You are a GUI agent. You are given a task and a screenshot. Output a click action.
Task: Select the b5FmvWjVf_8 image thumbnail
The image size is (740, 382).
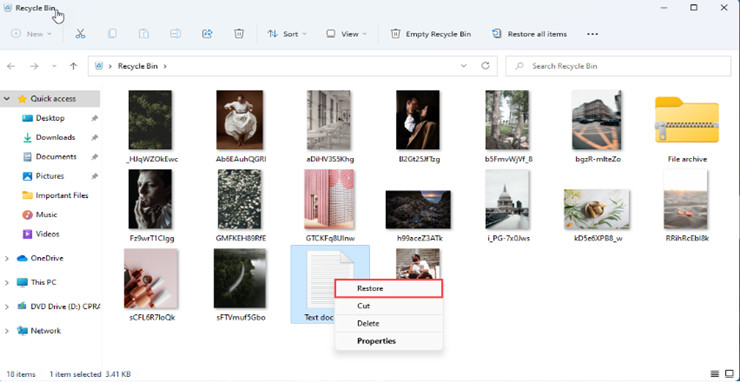pyautogui.click(x=507, y=120)
